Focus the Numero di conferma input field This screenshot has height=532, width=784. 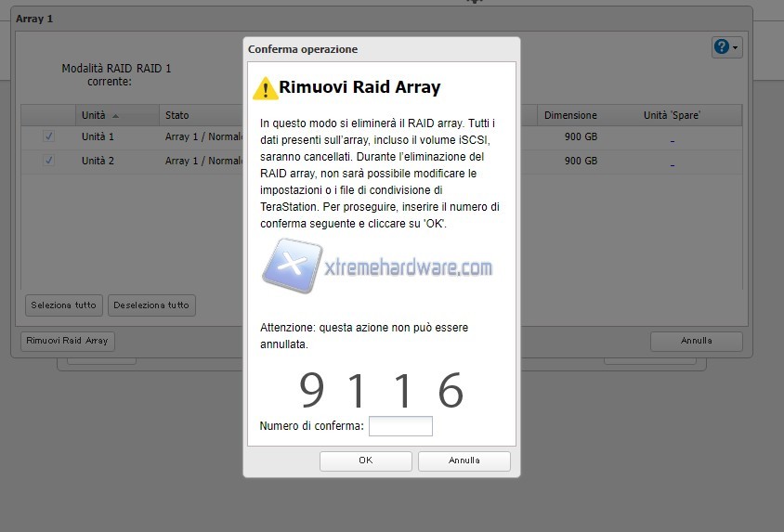pos(400,426)
